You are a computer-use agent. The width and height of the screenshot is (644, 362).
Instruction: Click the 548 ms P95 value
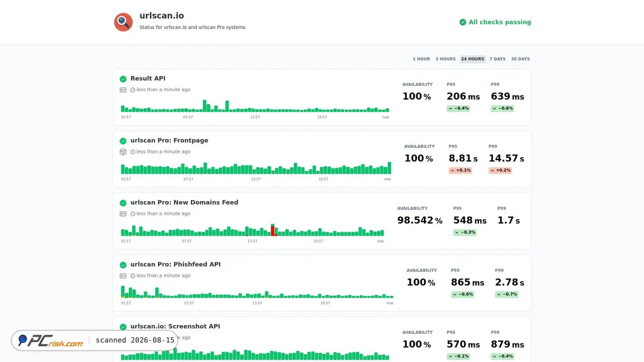pyautogui.click(x=470, y=220)
